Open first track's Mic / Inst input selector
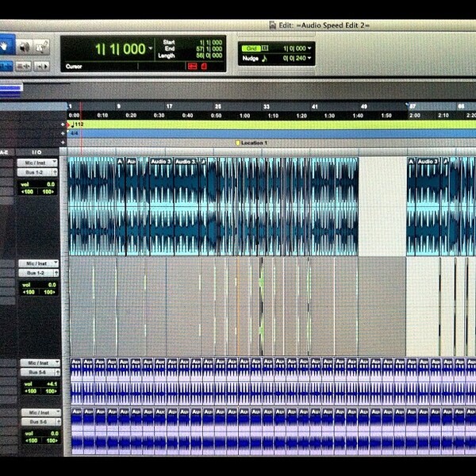Image resolution: width=476 pixels, height=476 pixels. [x=37, y=163]
